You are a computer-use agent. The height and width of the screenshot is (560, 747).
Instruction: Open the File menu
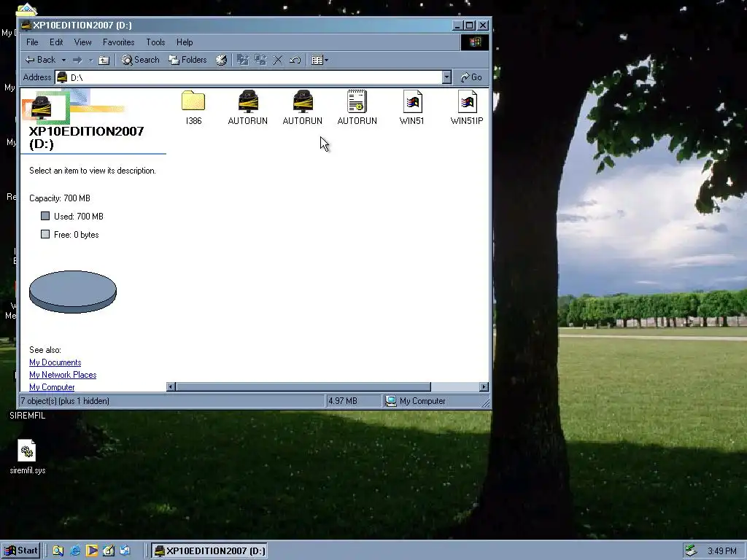tap(32, 42)
